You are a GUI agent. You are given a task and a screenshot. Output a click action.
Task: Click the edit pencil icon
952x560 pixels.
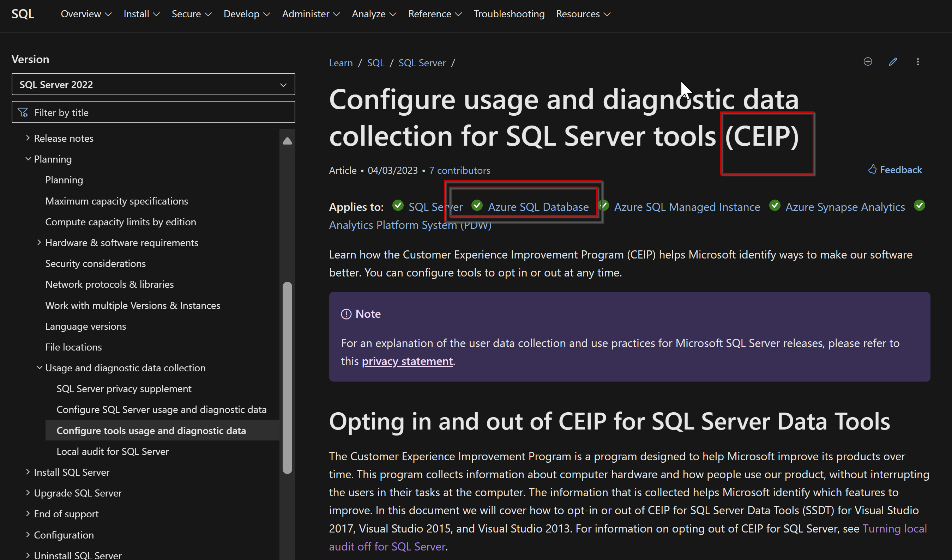(x=893, y=62)
